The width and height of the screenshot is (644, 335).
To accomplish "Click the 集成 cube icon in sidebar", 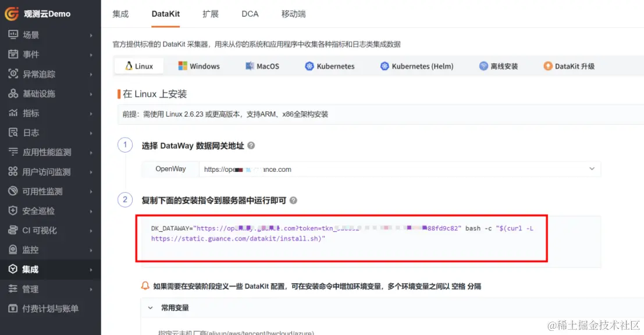I will (13, 269).
